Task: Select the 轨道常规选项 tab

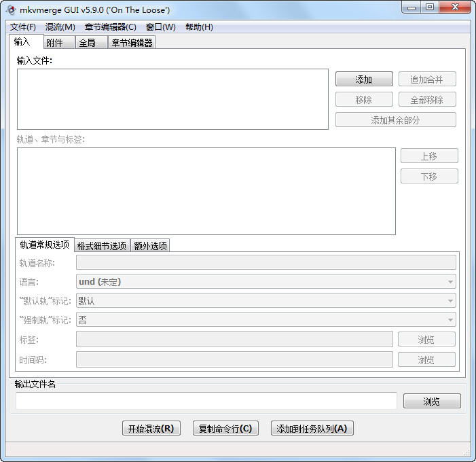Action: [45, 245]
